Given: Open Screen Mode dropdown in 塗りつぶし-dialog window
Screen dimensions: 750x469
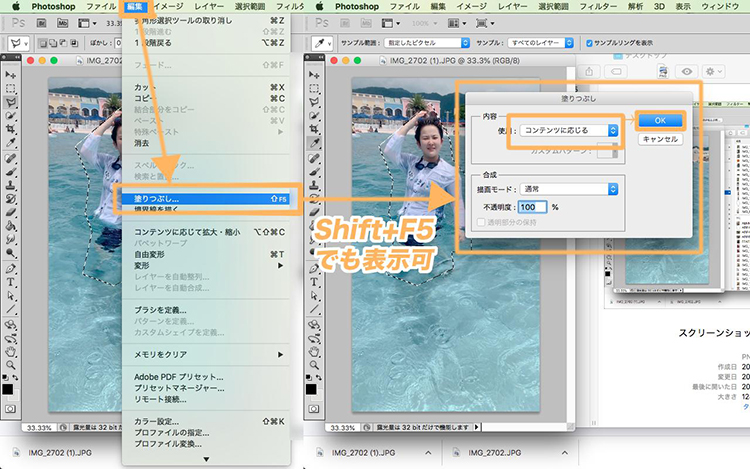Looking at the screenshot, I should point(485,23).
